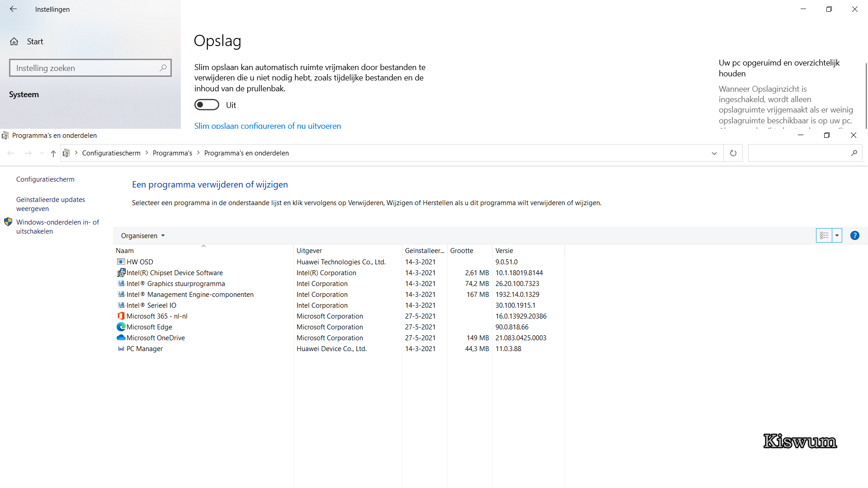Viewport: 868px width, 488px height.
Task: Select Microsoft 365 - nl-nl entry
Action: (157, 316)
